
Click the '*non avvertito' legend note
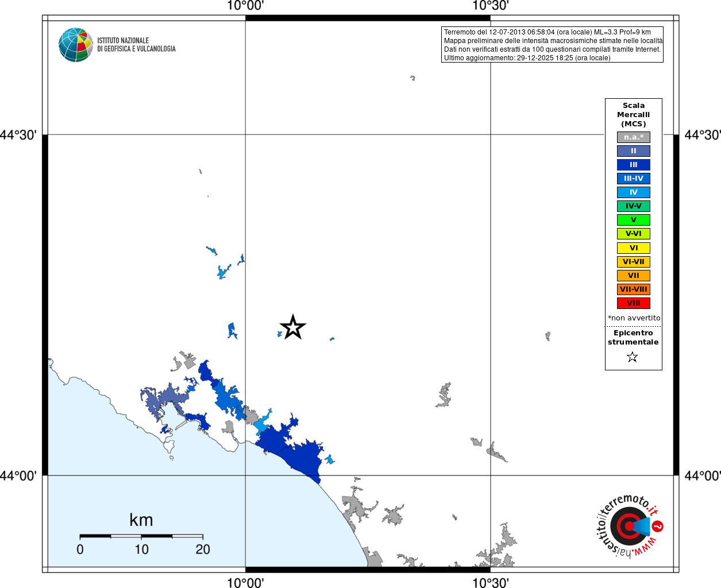(634, 318)
